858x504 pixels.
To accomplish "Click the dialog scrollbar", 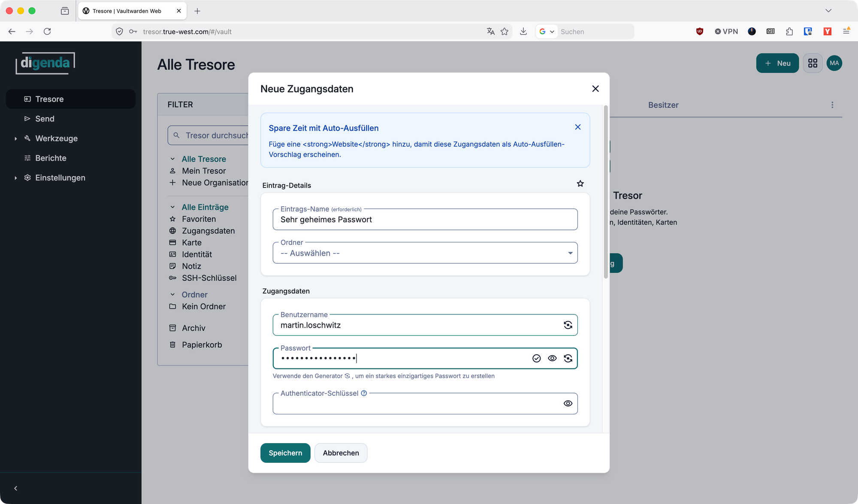I will [x=606, y=192].
